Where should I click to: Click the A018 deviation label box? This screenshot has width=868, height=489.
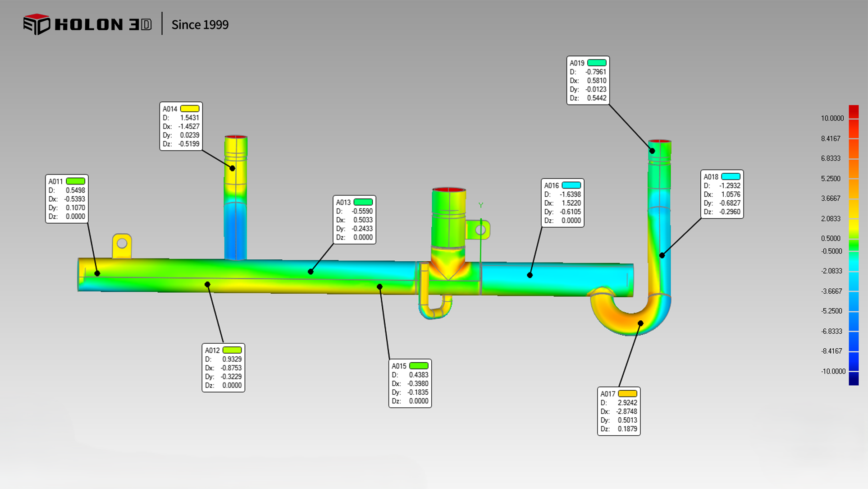click(x=722, y=194)
